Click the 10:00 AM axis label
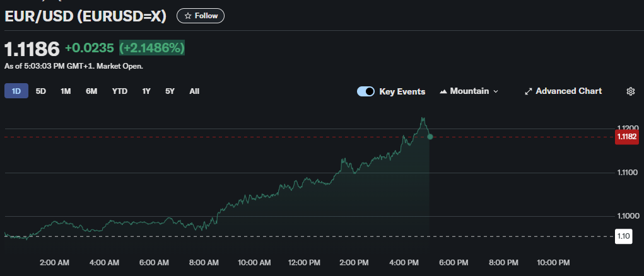 [x=254, y=263]
